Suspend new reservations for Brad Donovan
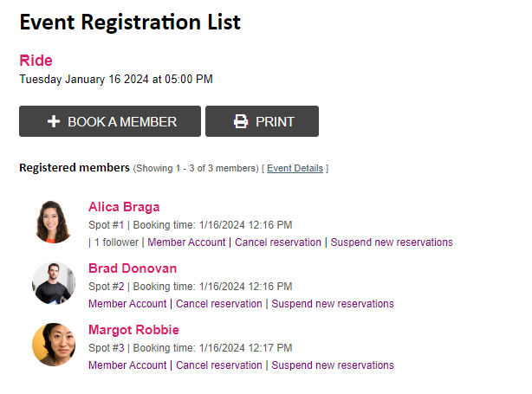The image size is (532, 394). click(333, 303)
